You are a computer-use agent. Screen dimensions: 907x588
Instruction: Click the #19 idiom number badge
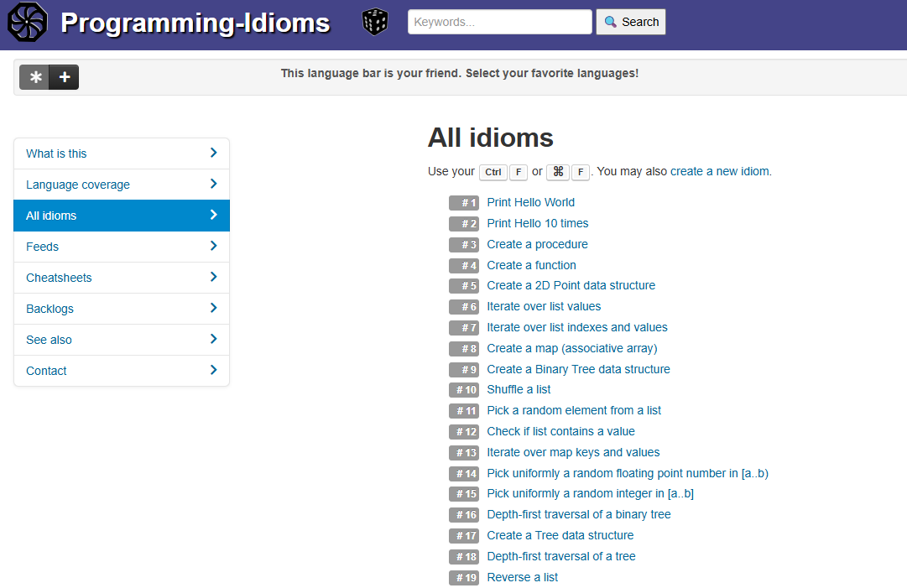[x=464, y=578]
